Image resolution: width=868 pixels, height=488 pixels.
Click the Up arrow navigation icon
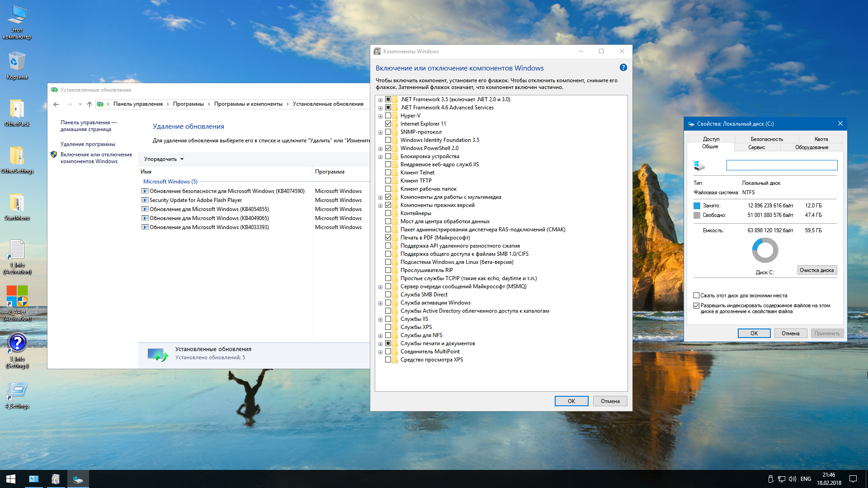click(90, 104)
